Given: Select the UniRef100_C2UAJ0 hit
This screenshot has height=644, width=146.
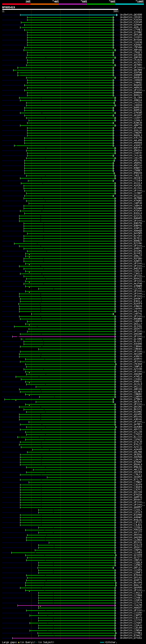Looking at the screenshot, I should 131,625.
